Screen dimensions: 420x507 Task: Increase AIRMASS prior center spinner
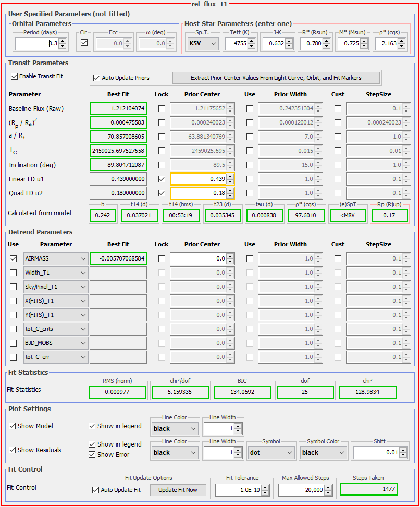230,256
